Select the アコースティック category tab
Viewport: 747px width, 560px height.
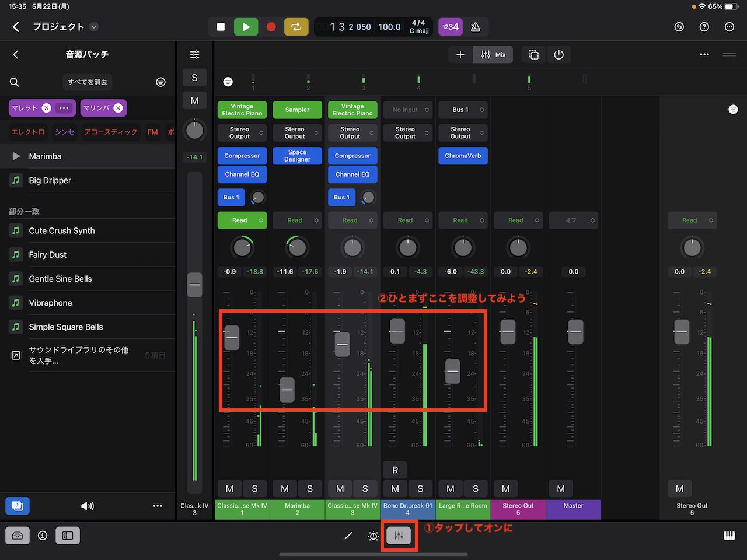coord(111,132)
